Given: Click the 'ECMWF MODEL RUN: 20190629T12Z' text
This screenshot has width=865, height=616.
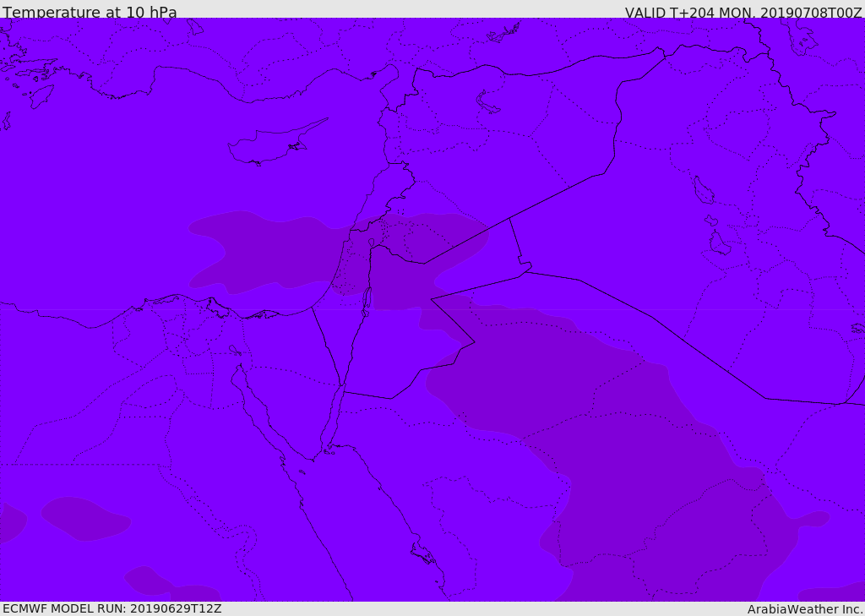Looking at the screenshot, I should 112,608.
